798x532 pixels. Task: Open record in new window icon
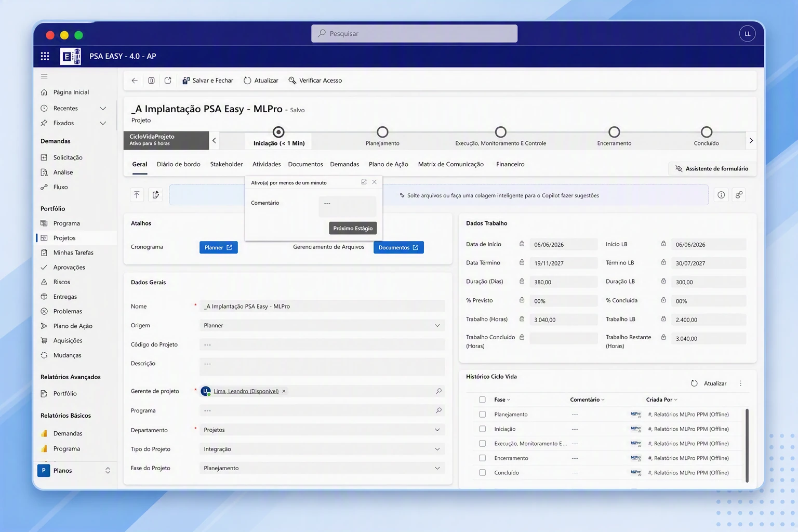pyautogui.click(x=168, y=81)
